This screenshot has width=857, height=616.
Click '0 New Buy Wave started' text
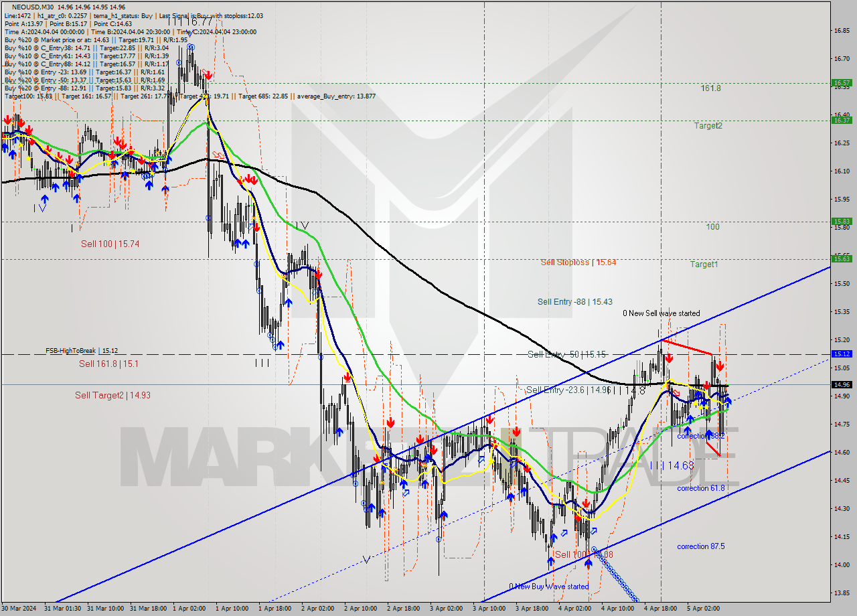[x=549, y=587]
